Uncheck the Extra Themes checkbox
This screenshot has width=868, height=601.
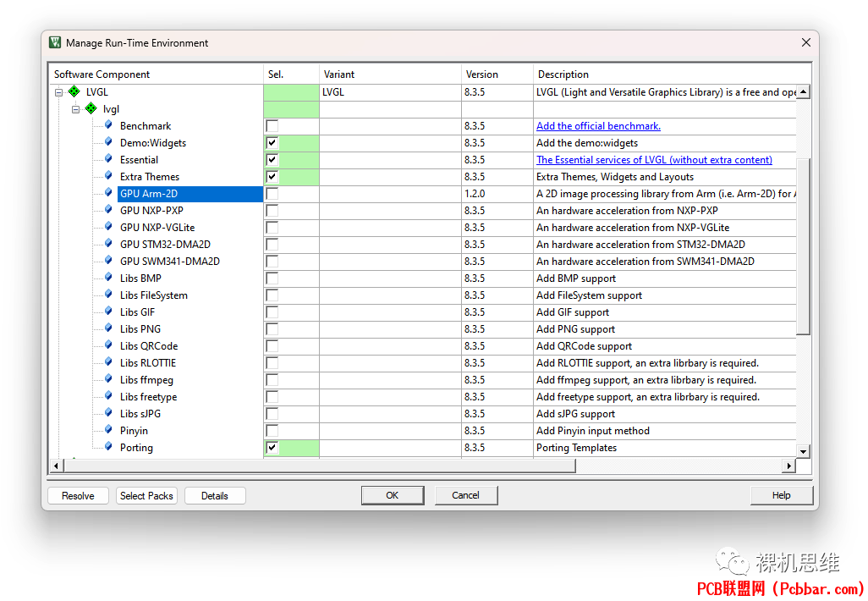point(272,177)
